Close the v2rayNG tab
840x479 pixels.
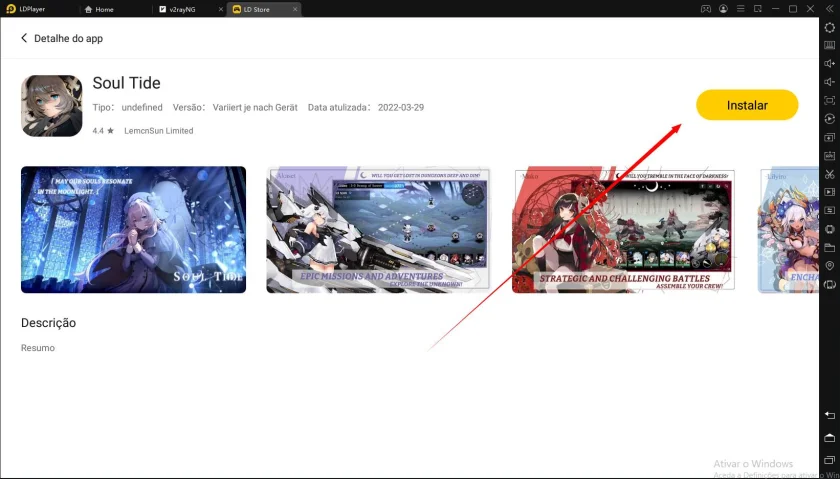pos(221,9)
